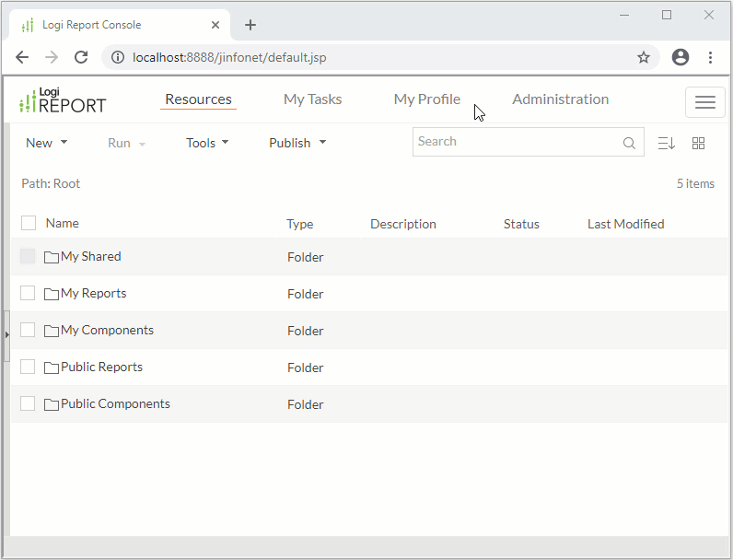Expand the Publish dropdown

point(297,143)
